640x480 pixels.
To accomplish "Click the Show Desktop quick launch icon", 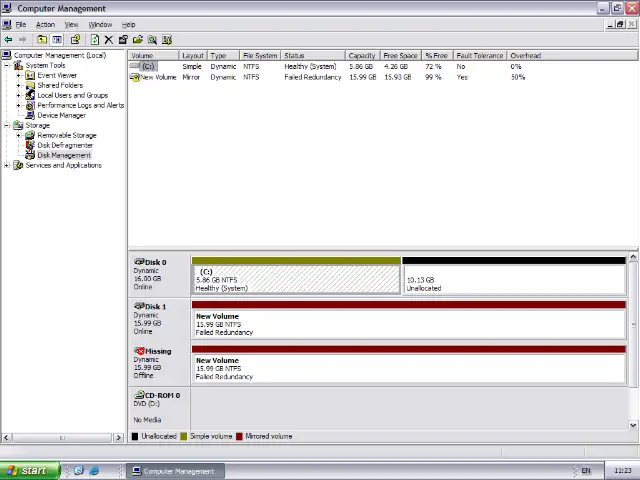I will (79, 471).
